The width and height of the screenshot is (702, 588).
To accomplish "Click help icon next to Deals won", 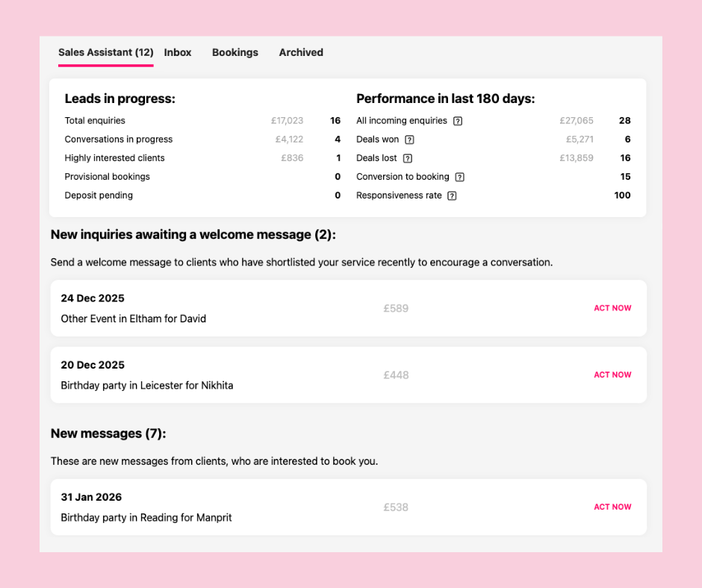I will tap(409, 140).
